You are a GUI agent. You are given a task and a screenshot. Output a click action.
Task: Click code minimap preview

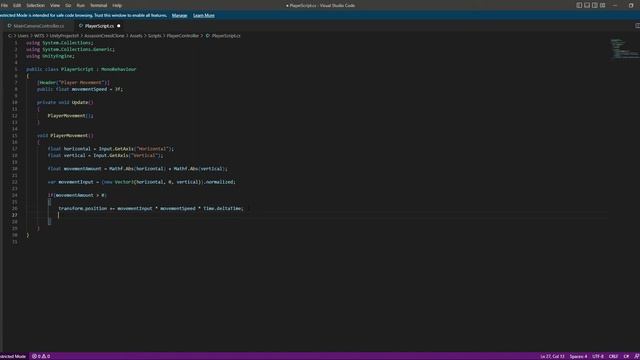point(624,49)
